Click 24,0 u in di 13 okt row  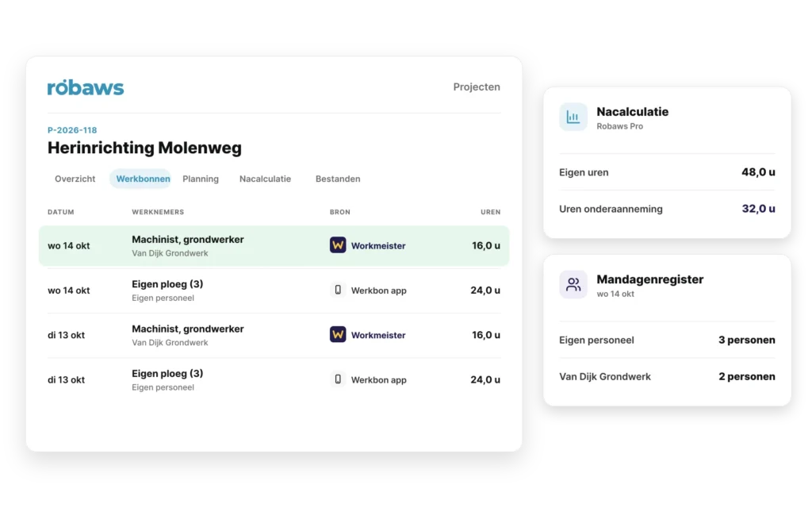click(x=485, y=379)
